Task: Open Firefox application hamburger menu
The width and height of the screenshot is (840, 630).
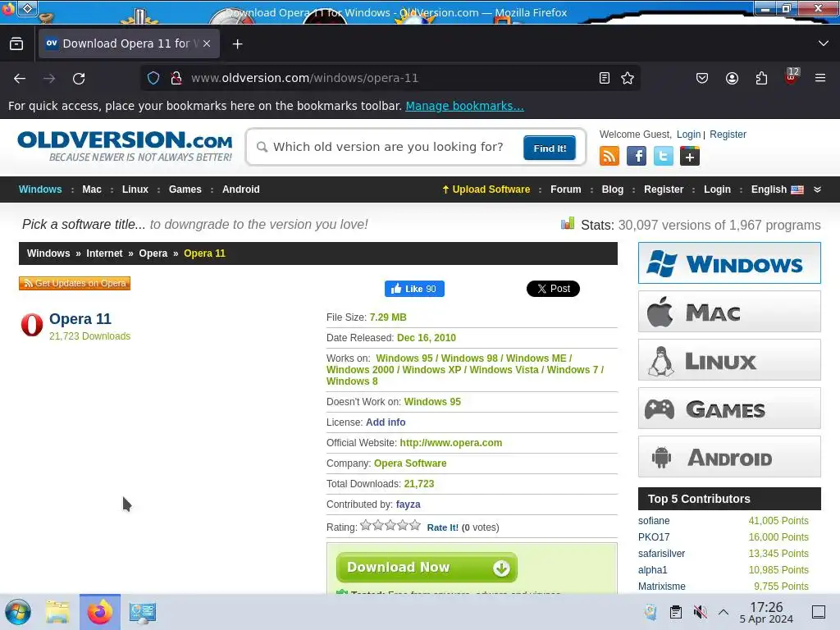Action: tap(820, 78)
